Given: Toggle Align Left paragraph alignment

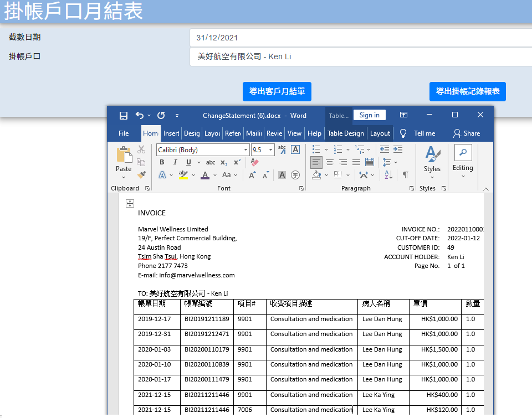Looking at the screenshot, I should pyautogui.click(x=316, y=162).
